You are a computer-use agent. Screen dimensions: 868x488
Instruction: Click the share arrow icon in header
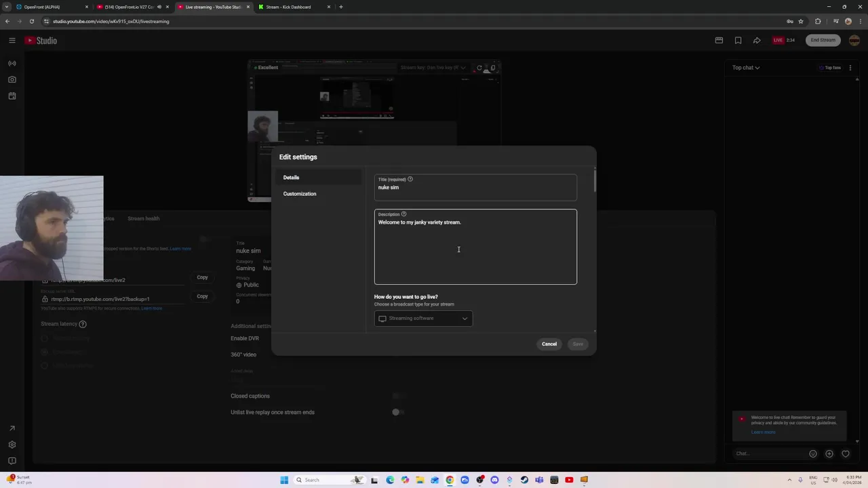click(757, 40)
